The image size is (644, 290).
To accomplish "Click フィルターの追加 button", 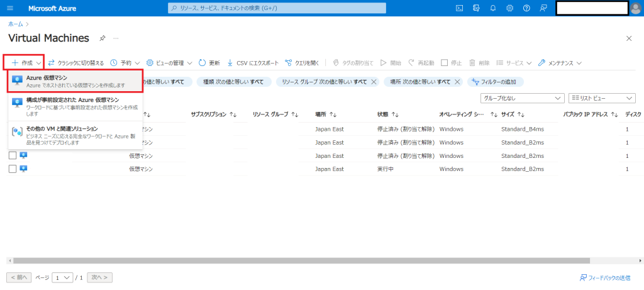I will 496,82.
